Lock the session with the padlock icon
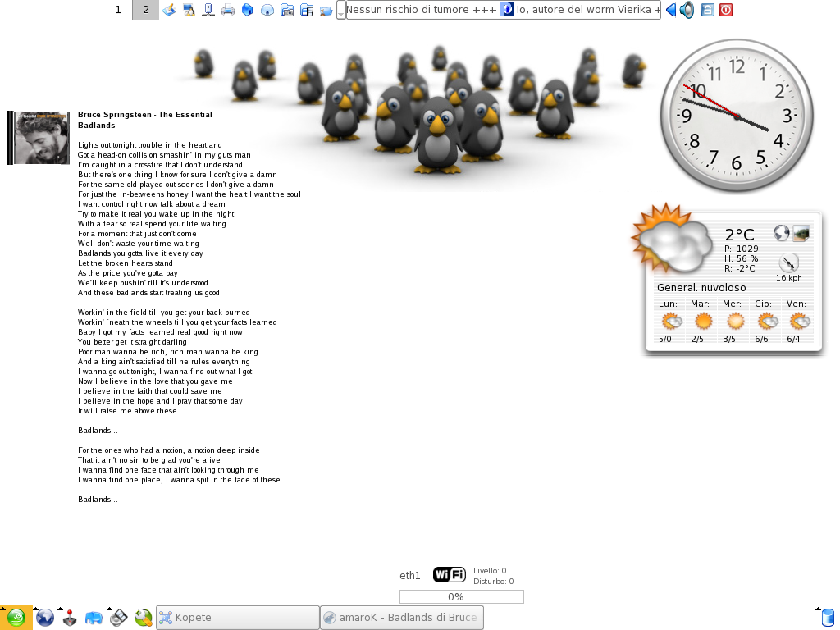 708,10
